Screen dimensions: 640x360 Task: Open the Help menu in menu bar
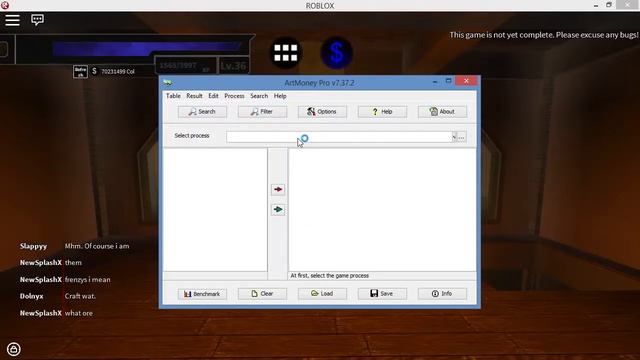click(x=280, y=96)
